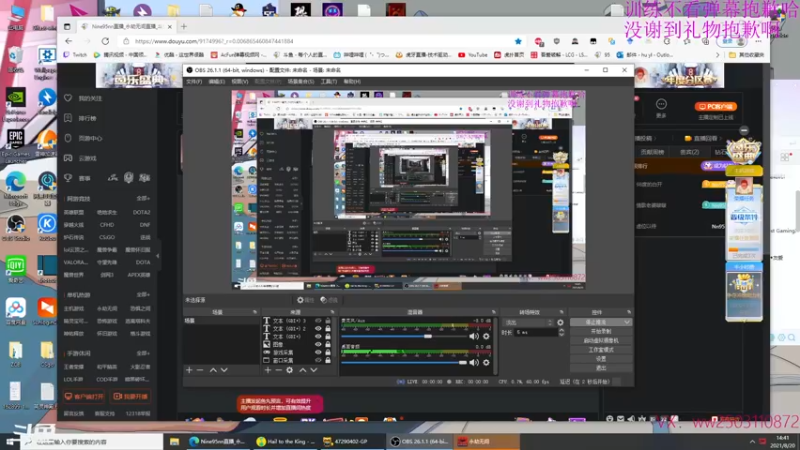Enable 工作室模式 in OBS Controls
Screen dimensions: 800x450
(x=601, y=350)
